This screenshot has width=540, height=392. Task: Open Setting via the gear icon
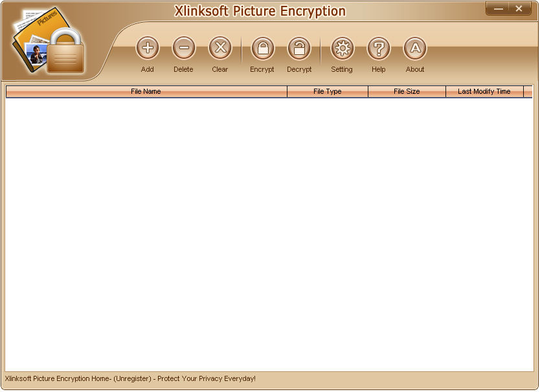pos(342,48)
